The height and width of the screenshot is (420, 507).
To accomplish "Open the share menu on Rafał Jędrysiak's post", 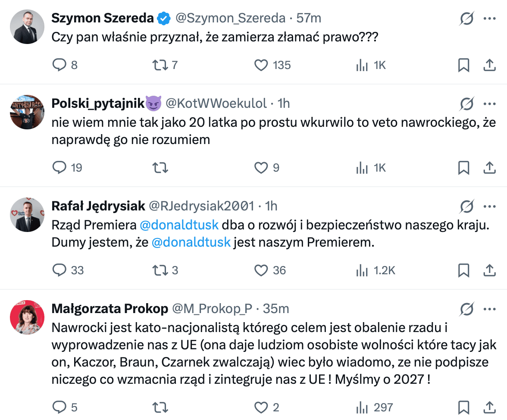I will click(489, 270).
